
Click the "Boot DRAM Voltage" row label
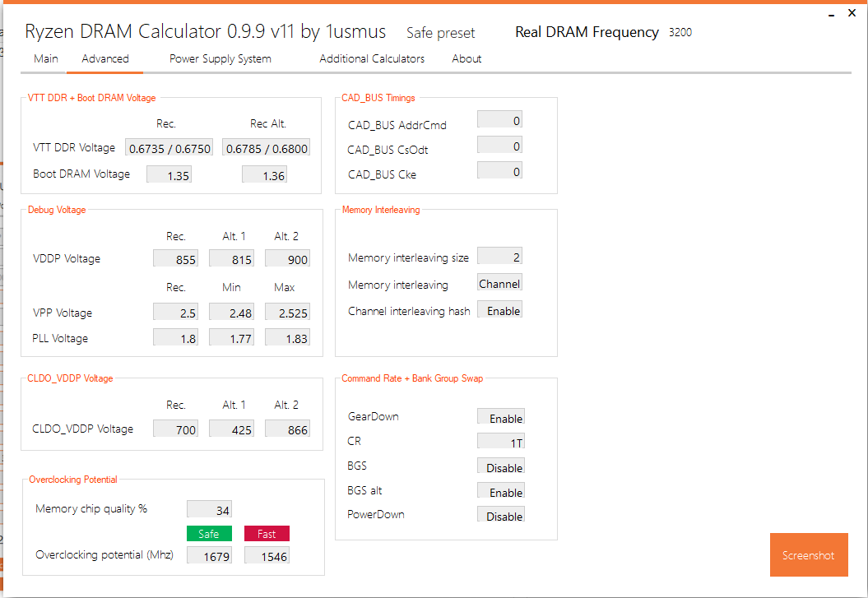tap(81, 174)
